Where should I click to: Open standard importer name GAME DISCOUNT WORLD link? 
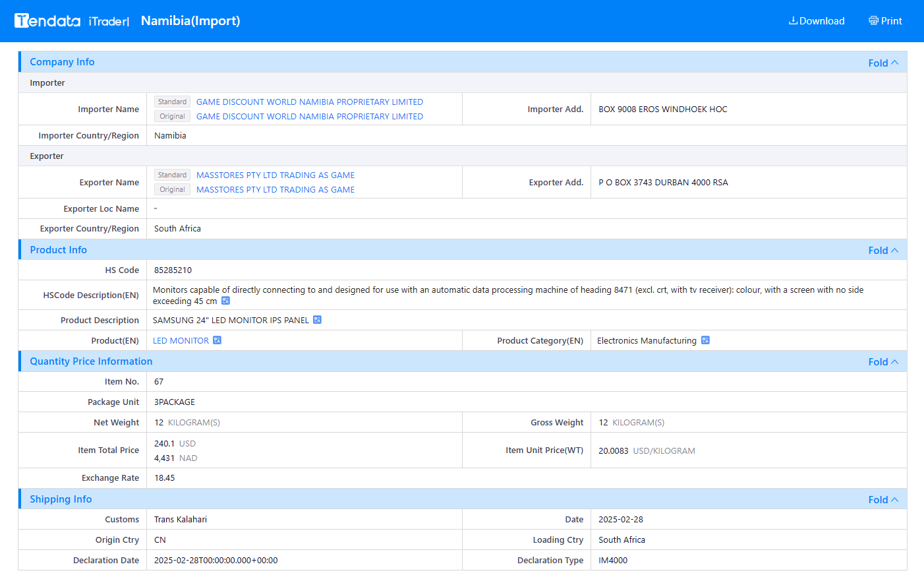pos(310,102)
